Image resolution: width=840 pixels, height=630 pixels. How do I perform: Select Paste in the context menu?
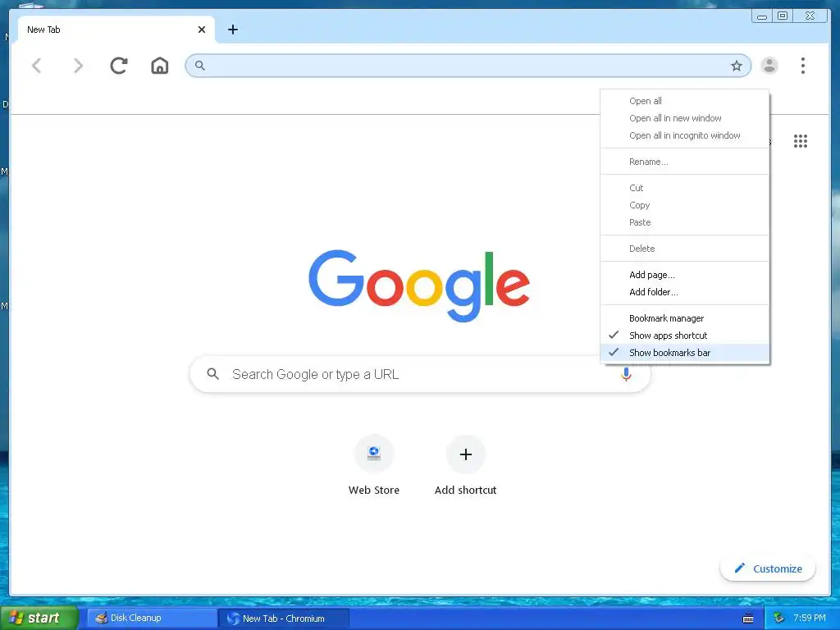point(685,222)
